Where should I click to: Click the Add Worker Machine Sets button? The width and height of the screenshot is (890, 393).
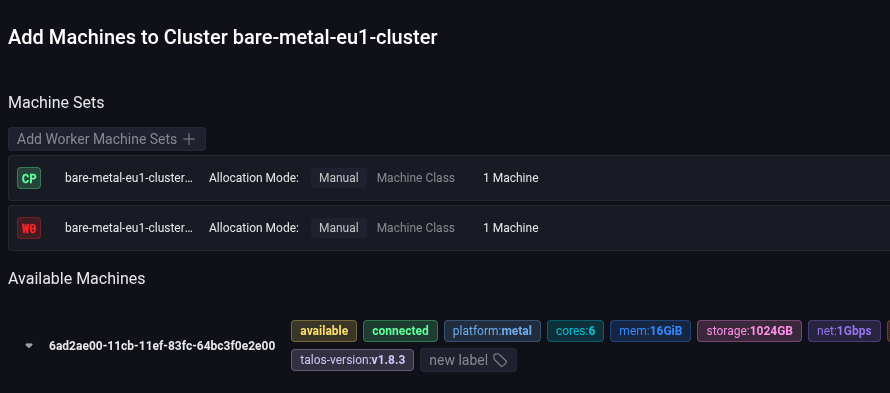coord(107,139)
